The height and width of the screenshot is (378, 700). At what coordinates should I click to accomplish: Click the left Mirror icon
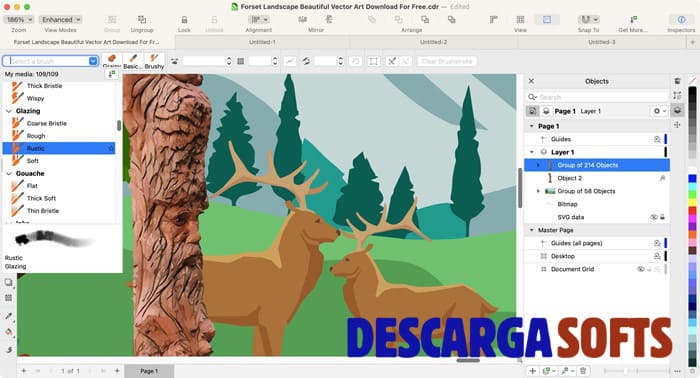[x=303, y=19]
